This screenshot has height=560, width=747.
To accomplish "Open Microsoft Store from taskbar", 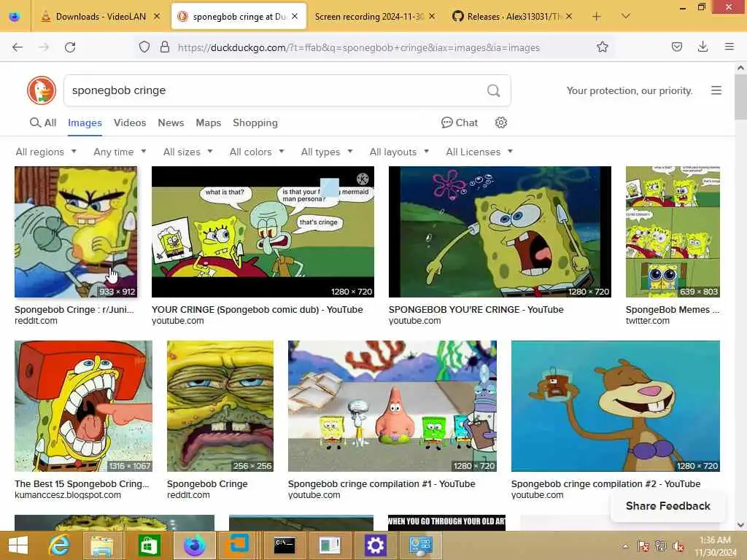I will pyautogui.click(x=149, y=545).
